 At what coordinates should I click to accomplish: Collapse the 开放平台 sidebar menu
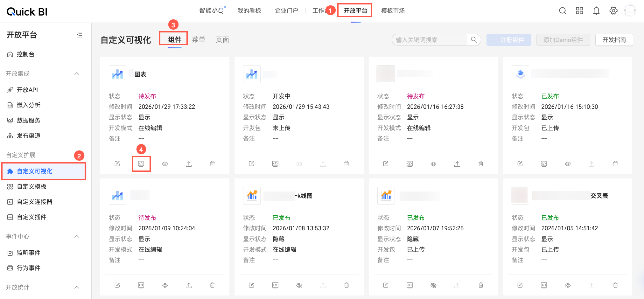pos(80,35)
